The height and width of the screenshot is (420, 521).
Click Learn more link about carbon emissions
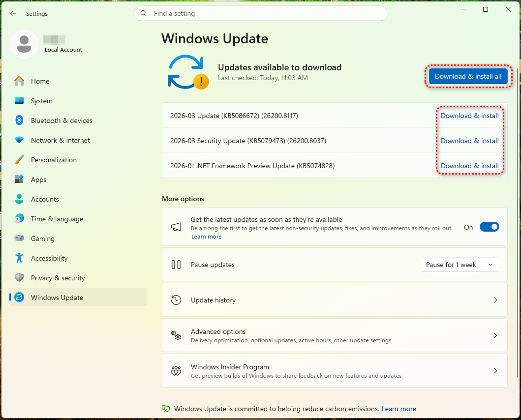click(x=398, y=409)
